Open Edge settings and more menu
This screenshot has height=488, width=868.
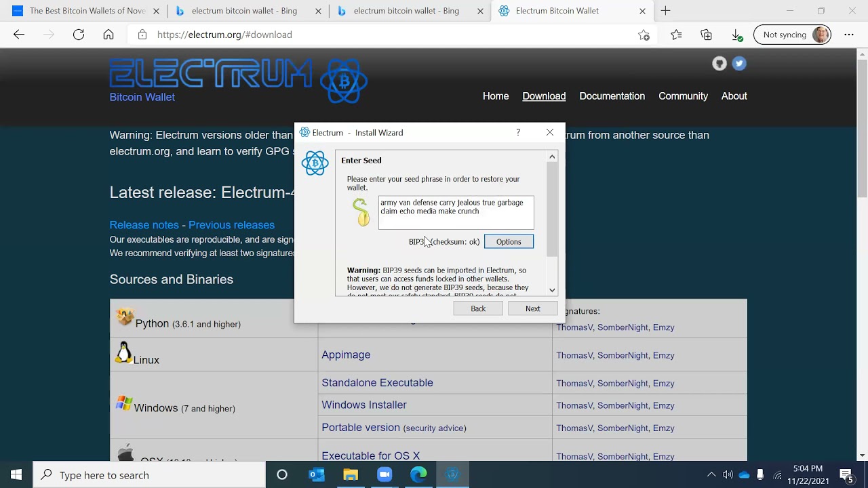click(x=849, y=35)
